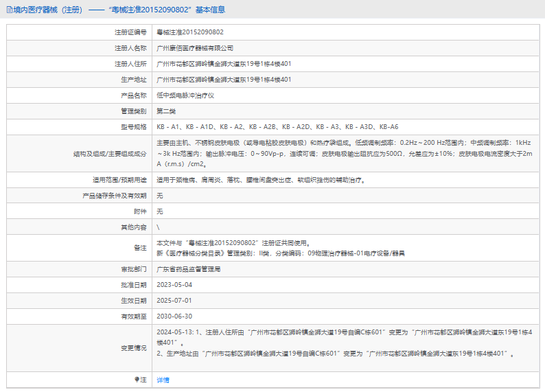Select the 注册人住所 address value
This screenshot has height=392, width=545.
coord(224,64)
